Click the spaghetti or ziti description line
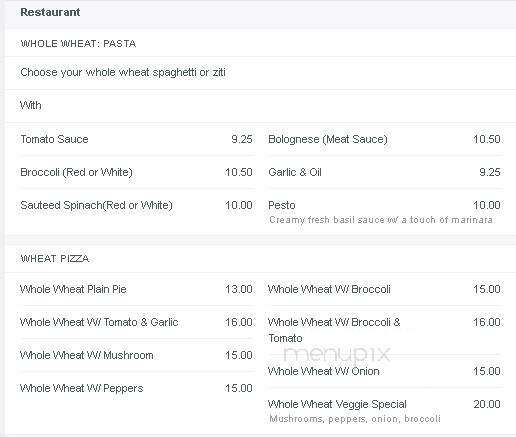This screenshot has width=516, height=437. (x=123, y=72)
